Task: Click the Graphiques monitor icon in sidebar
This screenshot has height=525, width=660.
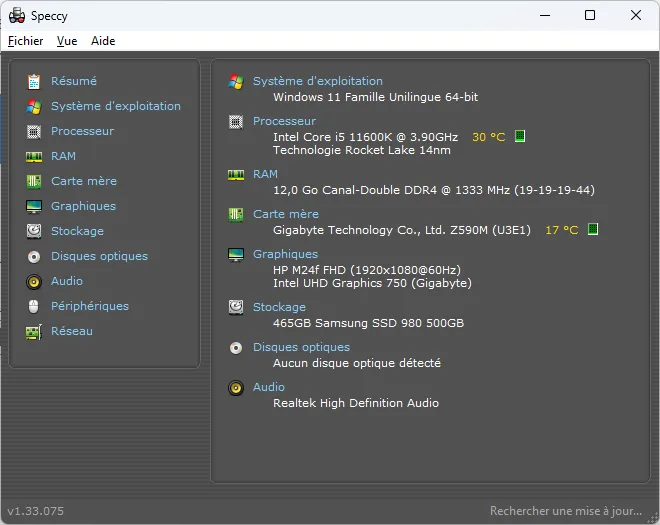Action: (x=34, y=207)
